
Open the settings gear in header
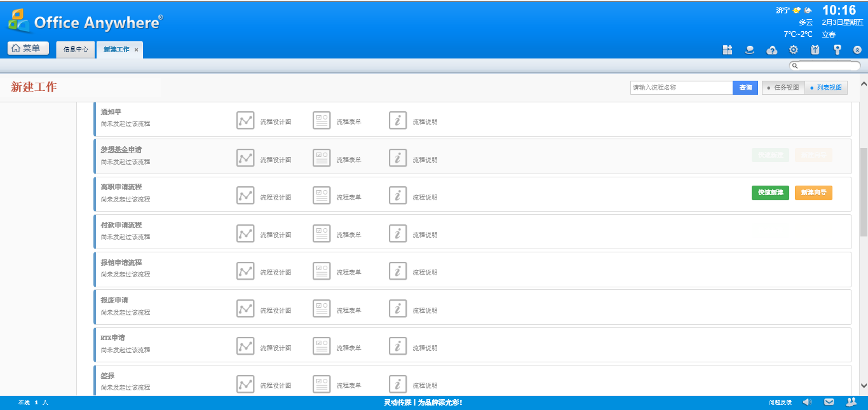click(x=794, y=50)
